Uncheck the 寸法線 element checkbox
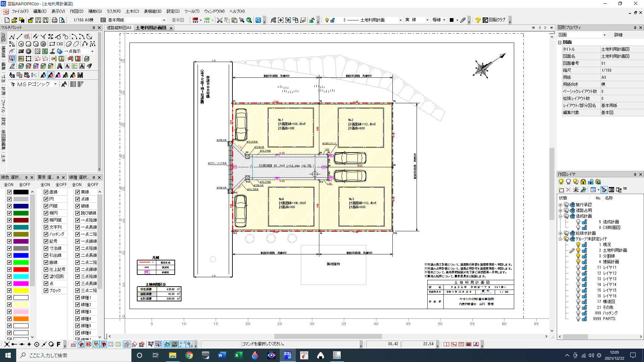 (x=46, y=248)
